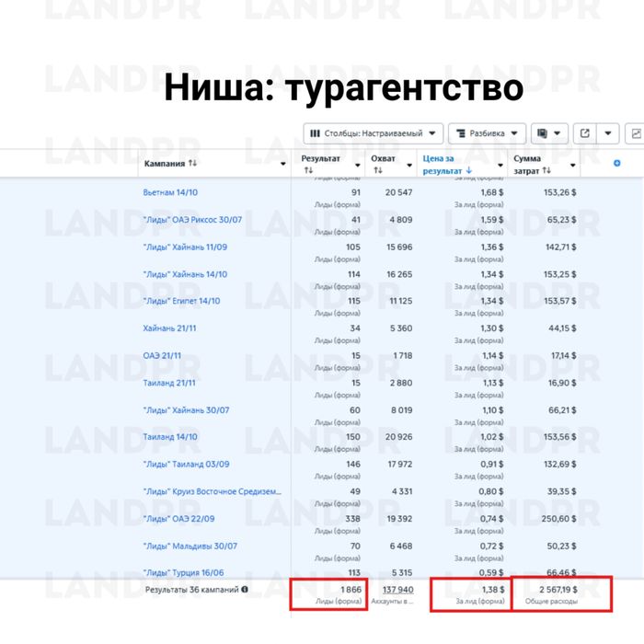Select reach value 20 926 for Таиланд 14/10

point(398,437)
